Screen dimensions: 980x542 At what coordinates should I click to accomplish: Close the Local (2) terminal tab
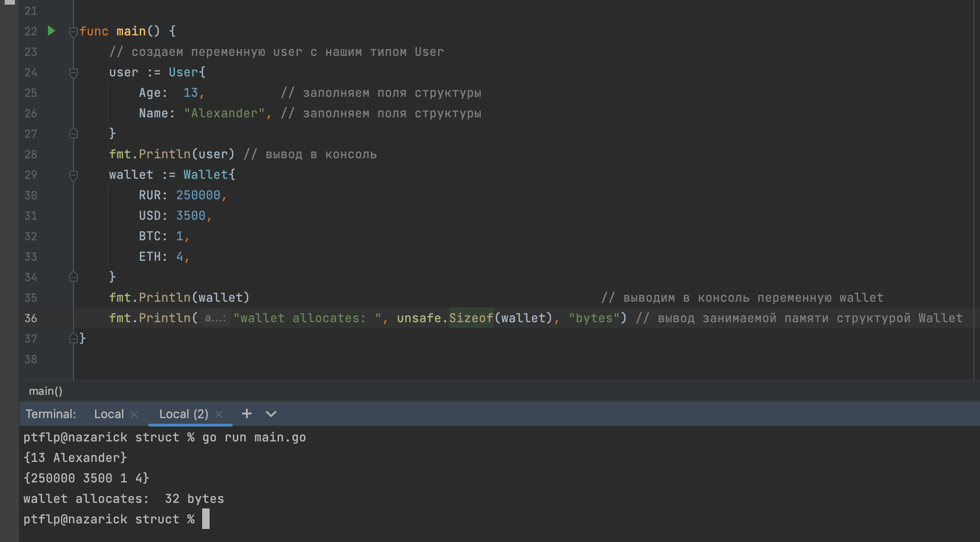(x=219, y=414)
